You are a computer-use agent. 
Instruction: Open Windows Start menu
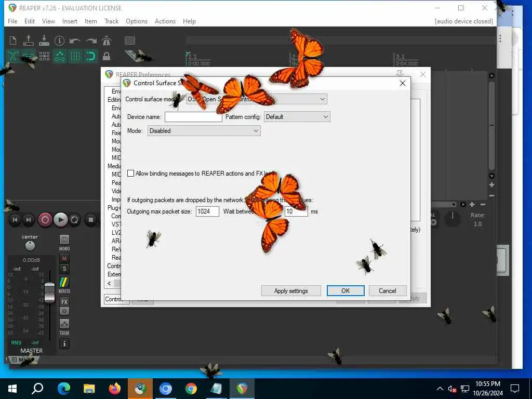click(x=12, y=389)
